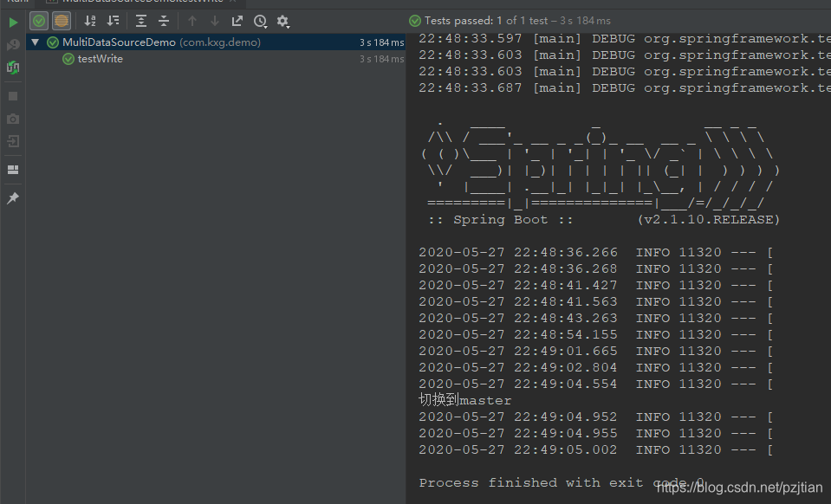Click the dump threads camera icon
Image resolution: width=831 pixels, height=504 pixels.
13,120
